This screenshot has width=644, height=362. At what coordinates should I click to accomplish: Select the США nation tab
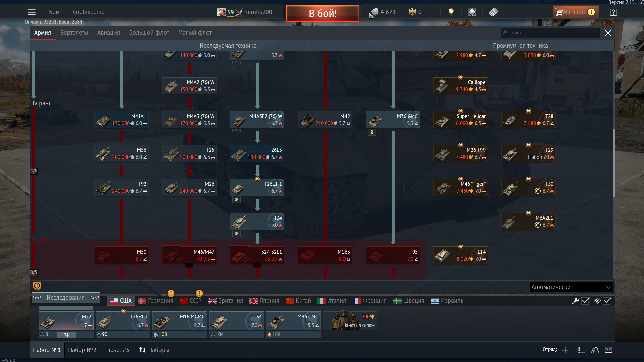121,301
